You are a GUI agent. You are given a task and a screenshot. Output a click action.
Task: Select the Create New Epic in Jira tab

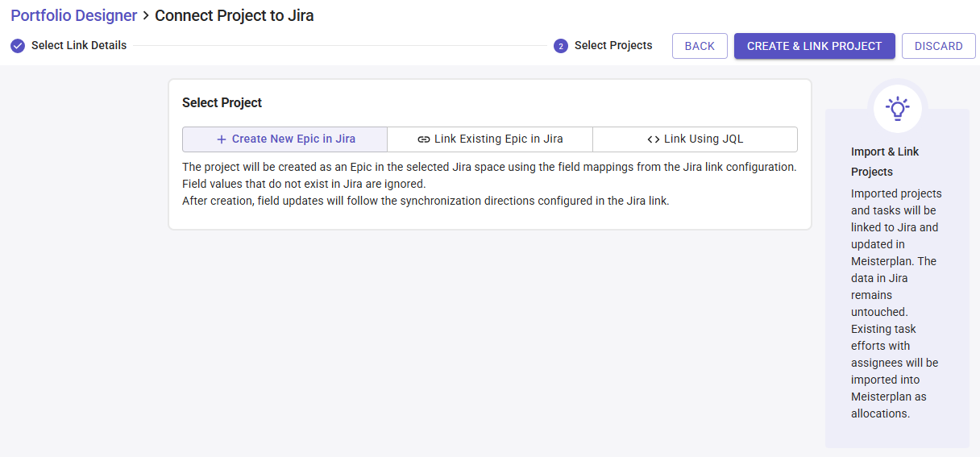point(285,139)
